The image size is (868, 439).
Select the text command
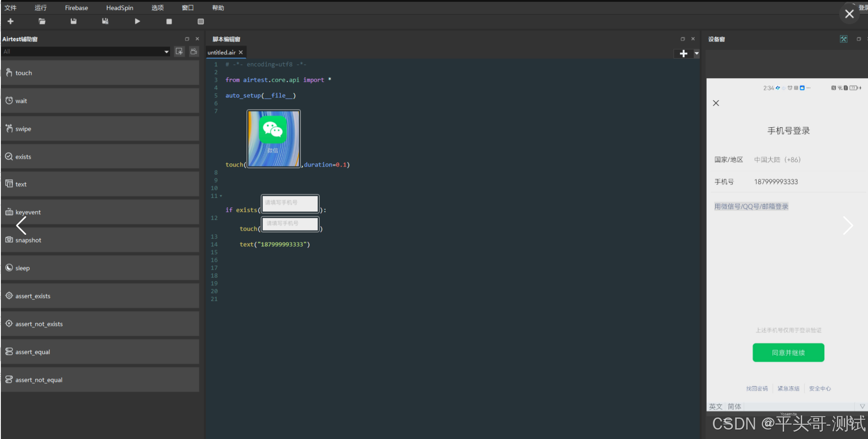click(x=100, y=184)
